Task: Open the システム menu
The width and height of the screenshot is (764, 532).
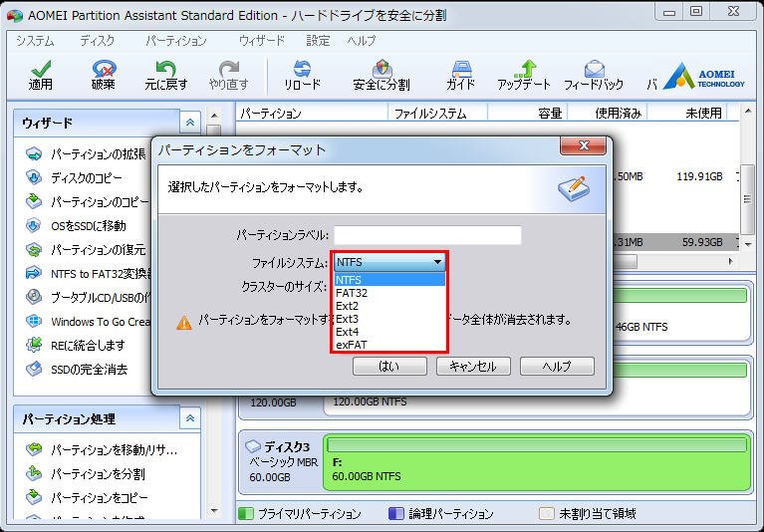Action: [x=35, y=41]
